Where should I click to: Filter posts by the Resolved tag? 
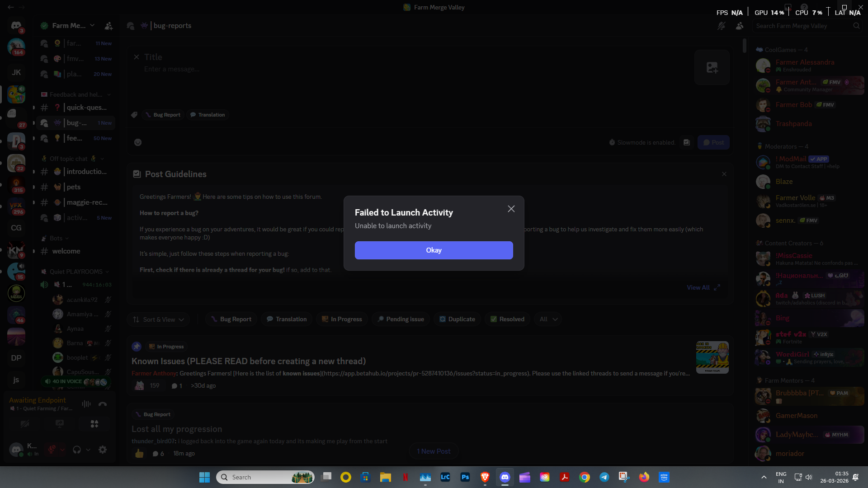coord(507,319)
